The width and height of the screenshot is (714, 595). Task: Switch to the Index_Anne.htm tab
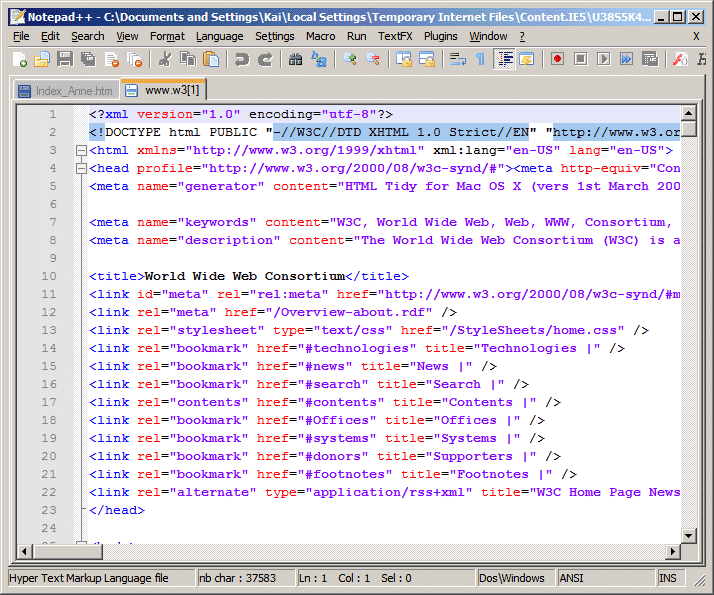[66, 91]
